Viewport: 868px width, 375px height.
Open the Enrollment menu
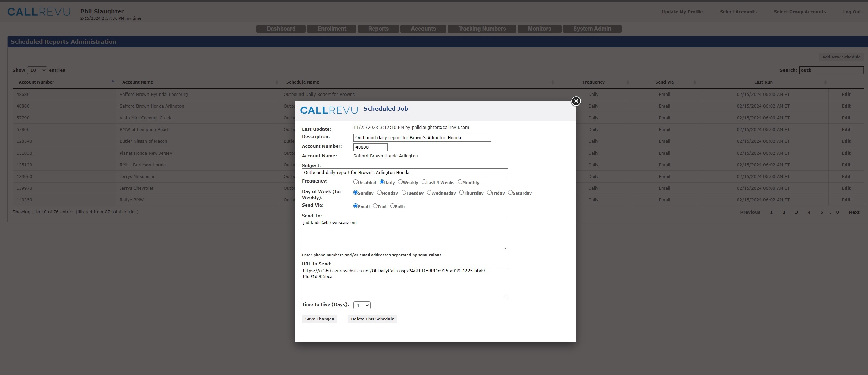point(332,29)
